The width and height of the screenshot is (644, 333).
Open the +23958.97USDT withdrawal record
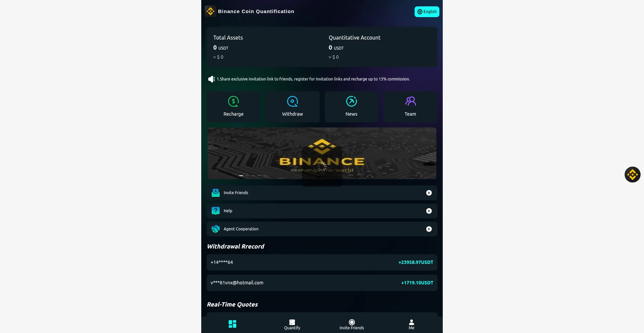click(322, 262)
